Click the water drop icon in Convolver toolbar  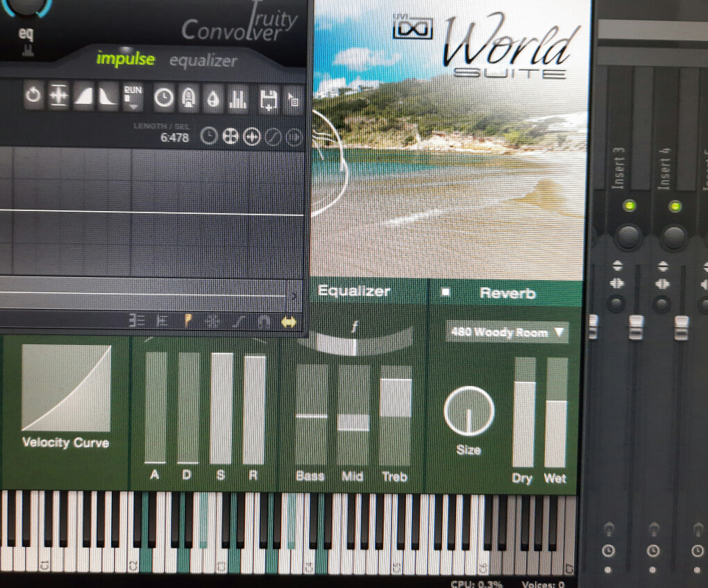pos(212,99)
